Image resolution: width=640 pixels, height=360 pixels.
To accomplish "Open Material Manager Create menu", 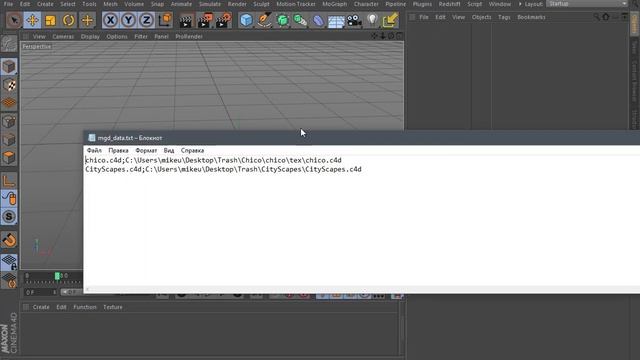I will coord(41,307).
